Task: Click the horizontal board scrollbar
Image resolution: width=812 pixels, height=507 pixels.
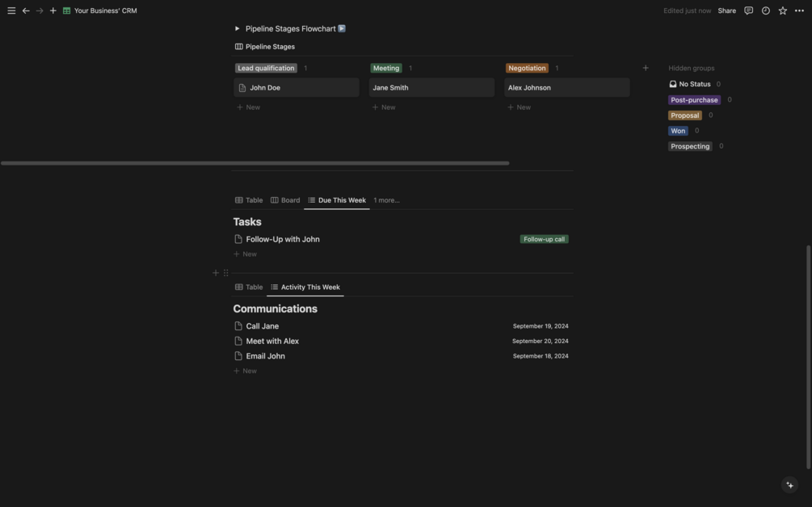Action: 255,163
